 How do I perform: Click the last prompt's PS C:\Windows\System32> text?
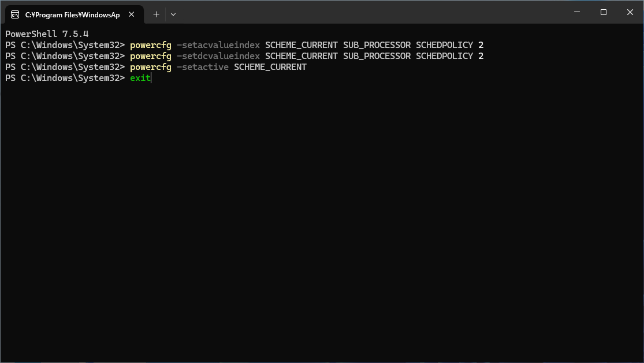pyautogui.click(x=65, y=78)
